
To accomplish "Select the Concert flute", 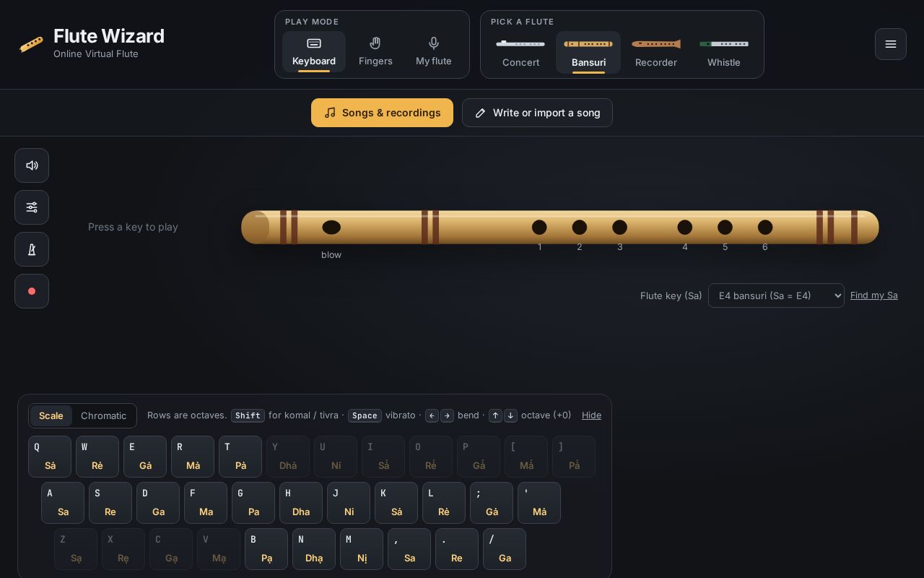I will click(520, 52).
